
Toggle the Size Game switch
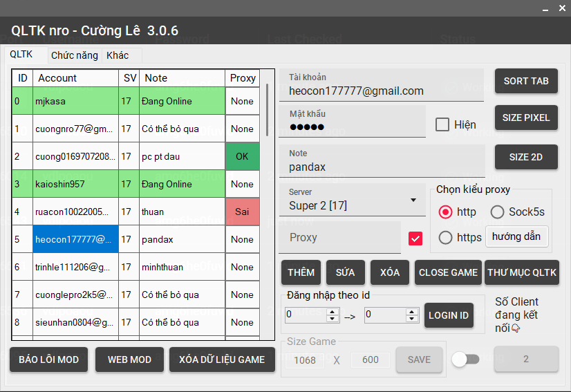(465, 360)
